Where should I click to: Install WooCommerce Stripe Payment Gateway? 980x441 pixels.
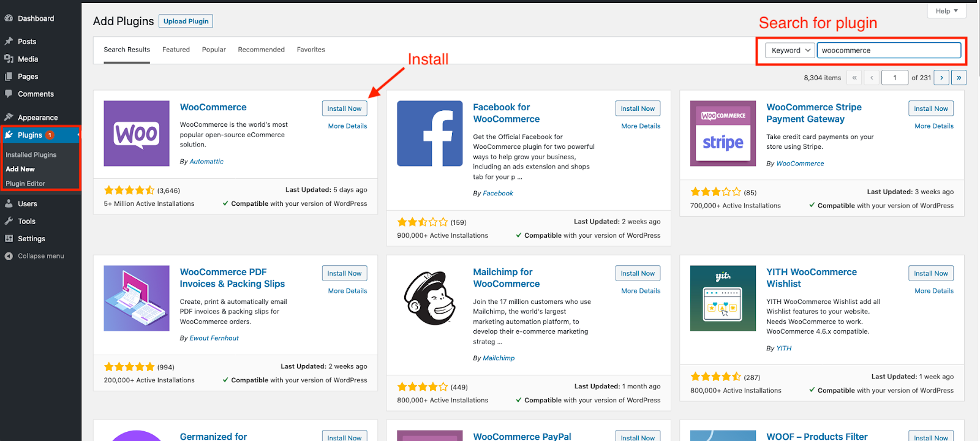931,108
